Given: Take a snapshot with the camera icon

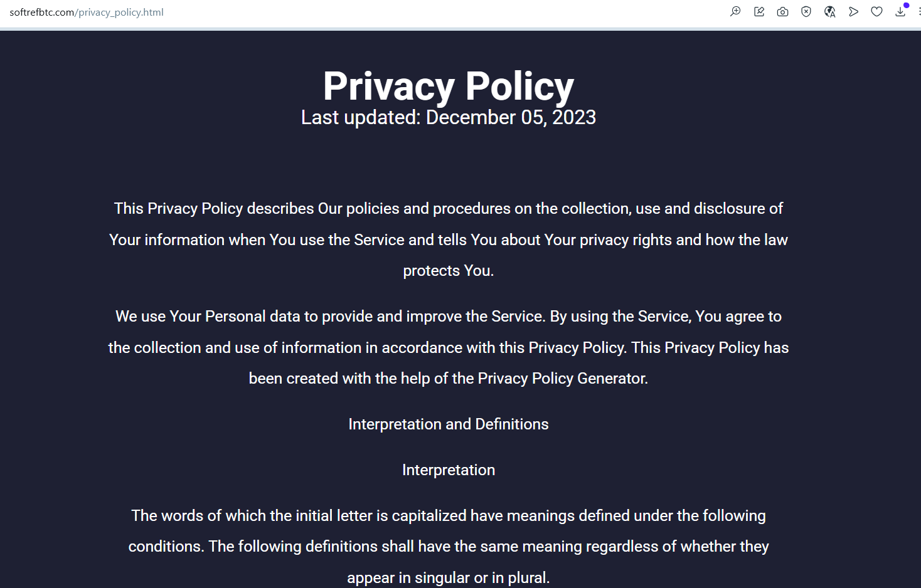Looking at the screenshot, I should pos(782,12).
